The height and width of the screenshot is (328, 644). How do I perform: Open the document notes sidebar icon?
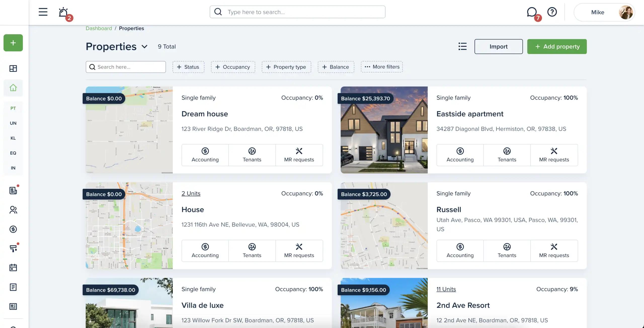tap(13, 287)
